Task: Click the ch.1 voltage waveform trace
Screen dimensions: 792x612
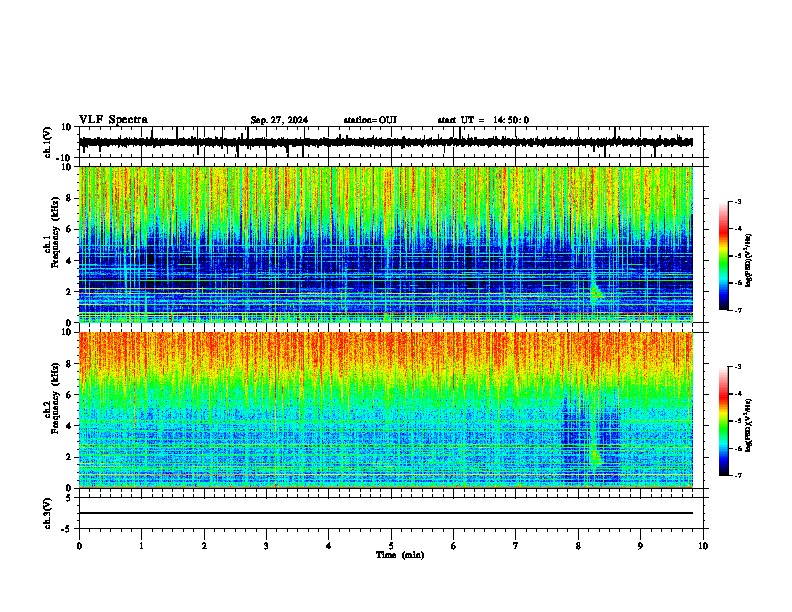Action: point(385,142)
